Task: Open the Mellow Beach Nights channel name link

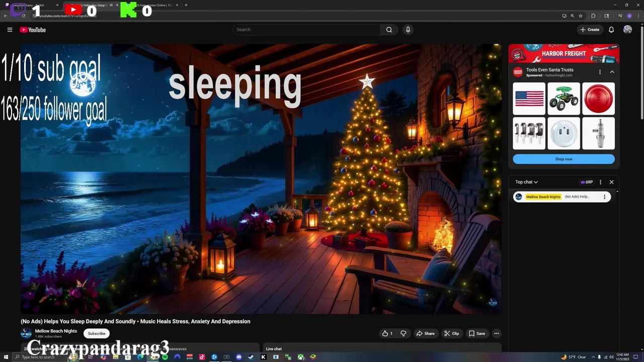Action: [56, 331]
